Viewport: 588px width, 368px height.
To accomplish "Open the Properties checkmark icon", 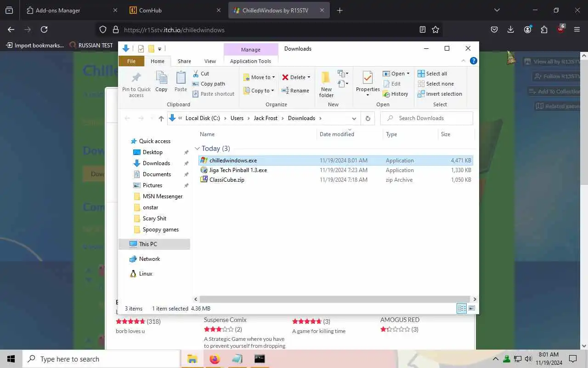I will coord(367,78).
